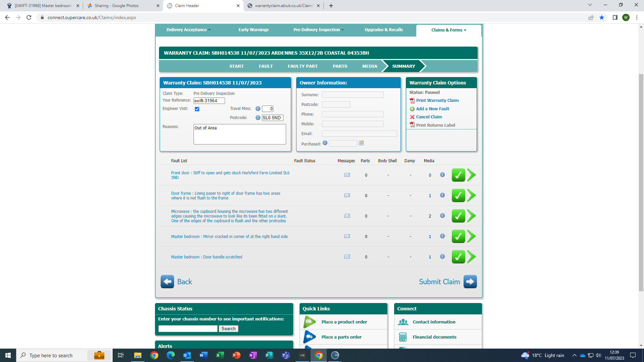Expand the Claims & Forms dropdown menu
The width and height of the screenshot is (644, 362).
tap(448, 30)
